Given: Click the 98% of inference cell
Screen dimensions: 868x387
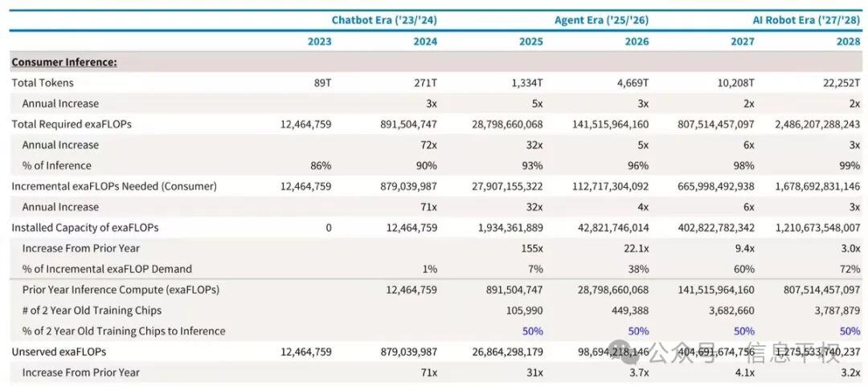Looking at the screenshot, I should coord(744,165).
